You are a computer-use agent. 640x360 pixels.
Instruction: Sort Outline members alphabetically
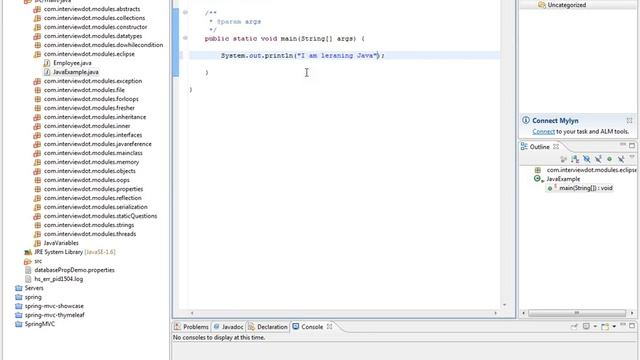coord(575,159)
